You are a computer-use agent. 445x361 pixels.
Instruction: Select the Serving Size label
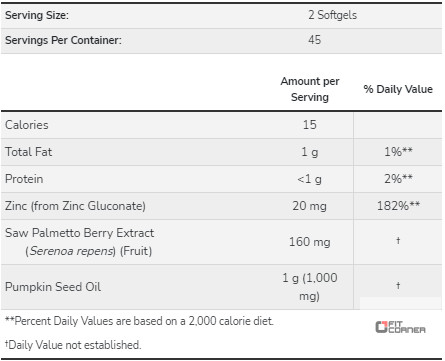coord(37,15)
